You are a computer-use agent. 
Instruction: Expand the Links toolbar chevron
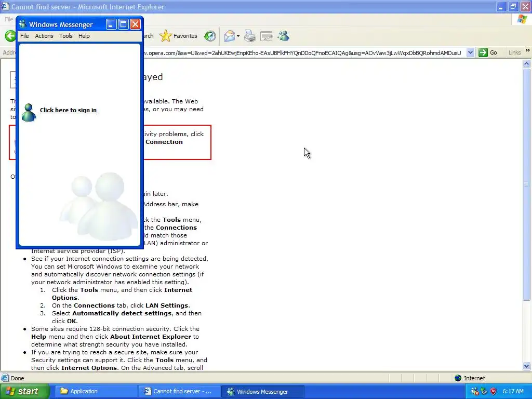coord(528,50)
